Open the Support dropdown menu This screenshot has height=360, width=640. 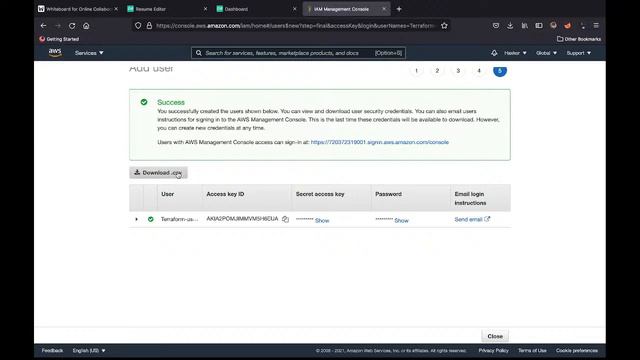(x=578, y=53)
